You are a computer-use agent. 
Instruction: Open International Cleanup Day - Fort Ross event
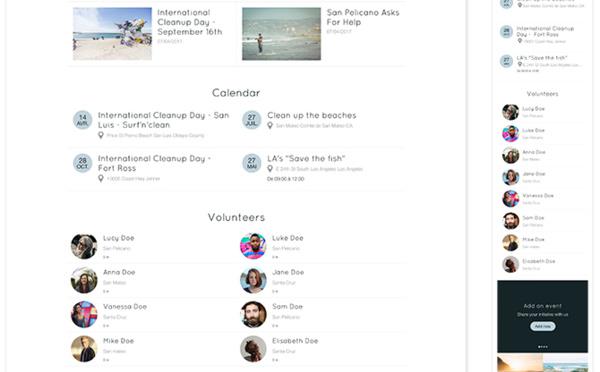[154, 163]
